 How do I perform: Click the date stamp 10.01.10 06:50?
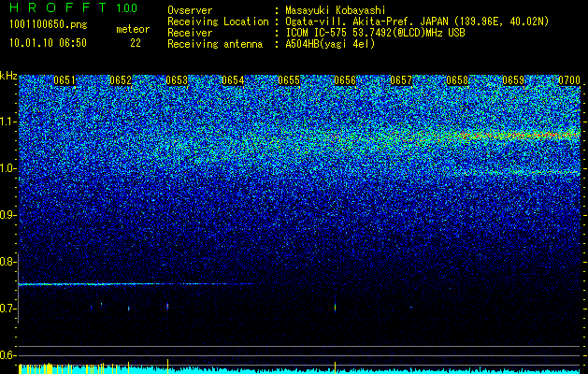(48, 43)
